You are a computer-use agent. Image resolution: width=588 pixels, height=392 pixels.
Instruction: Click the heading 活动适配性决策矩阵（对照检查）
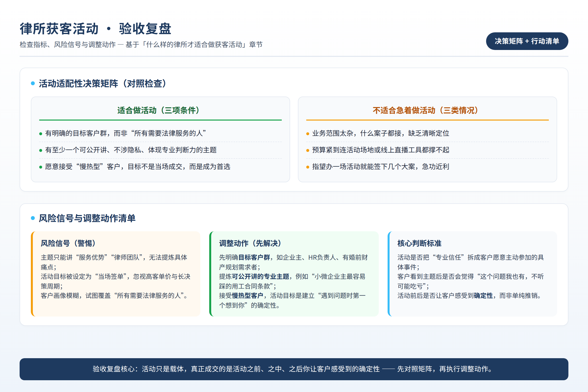pyautogui.click(x=103, y=84)
